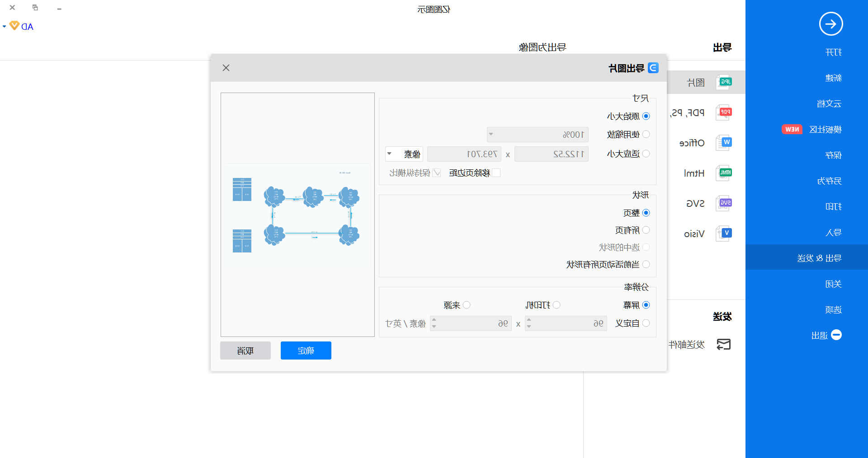
Task: Select the JPG 图片 export icon
Action: tap(724, 82)
